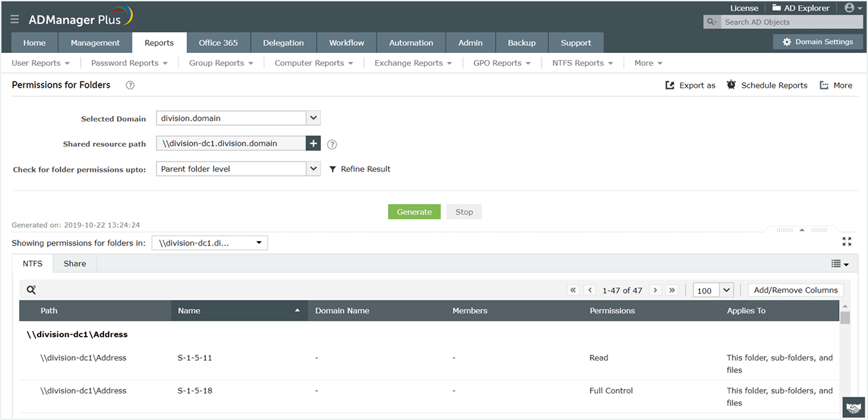Image resolution: width=868 pixels, height=420 pixels.
Task: Click the Members column header
Action: point(514,311)
